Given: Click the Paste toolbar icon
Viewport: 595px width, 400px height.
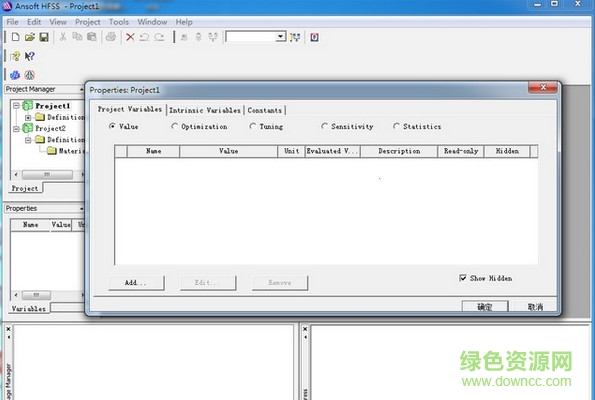Looking at the screenshot, I should [x=91, y=36].
